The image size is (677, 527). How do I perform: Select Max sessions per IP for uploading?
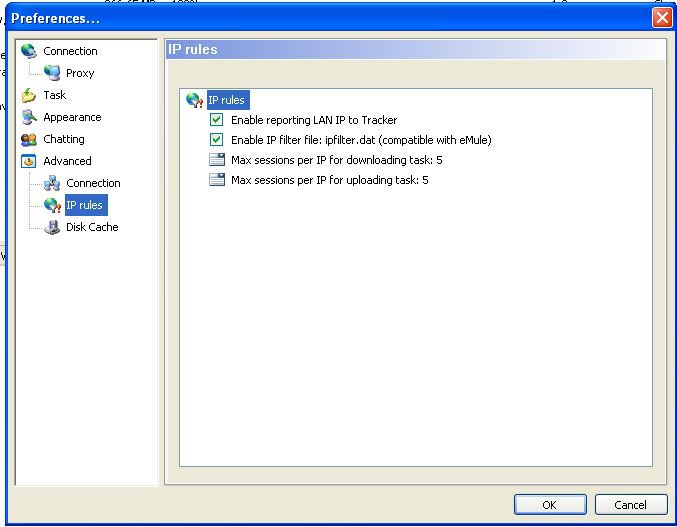pyautogui.click(x=329, y=180)
